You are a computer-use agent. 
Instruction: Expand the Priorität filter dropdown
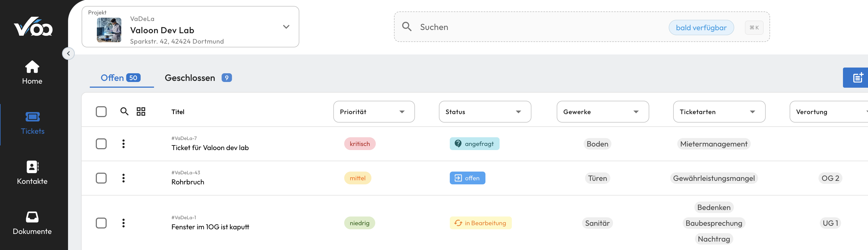[374, 112]
